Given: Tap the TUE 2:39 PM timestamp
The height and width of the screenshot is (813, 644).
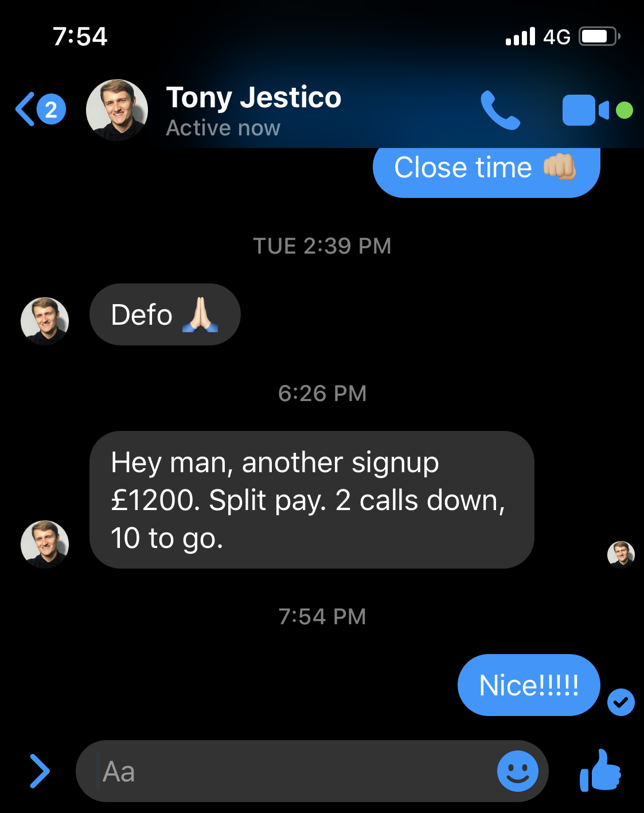Looking at the screenshot, I should click(322, 246).
